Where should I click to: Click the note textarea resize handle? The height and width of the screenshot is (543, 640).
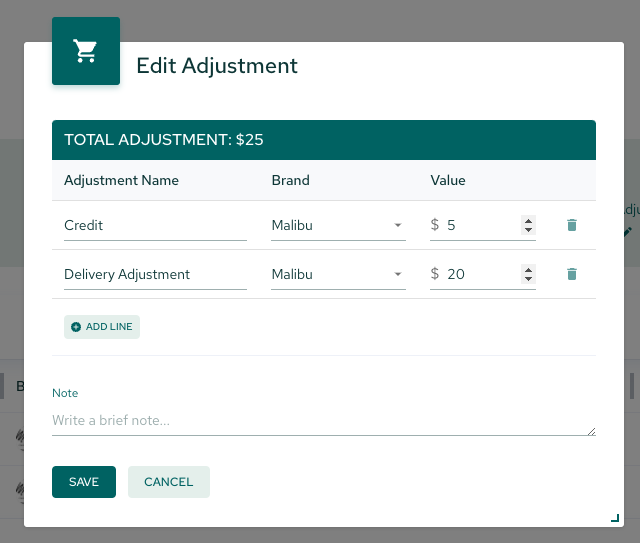pos(591,432)
